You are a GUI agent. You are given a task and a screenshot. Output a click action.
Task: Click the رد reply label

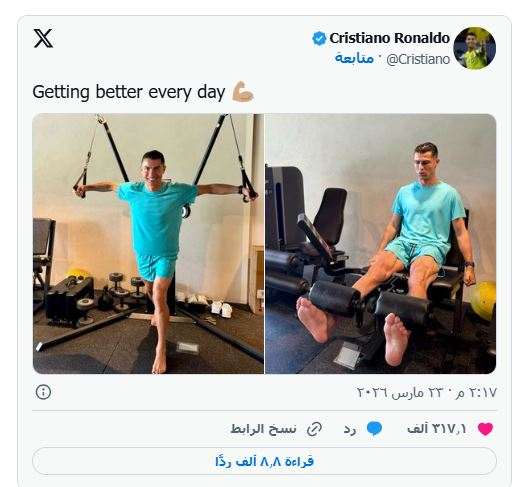[x=350, y=430]
